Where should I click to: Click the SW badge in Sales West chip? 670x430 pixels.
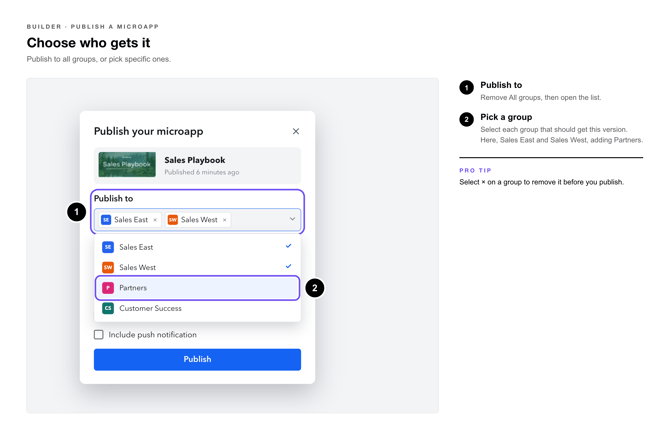173,220
